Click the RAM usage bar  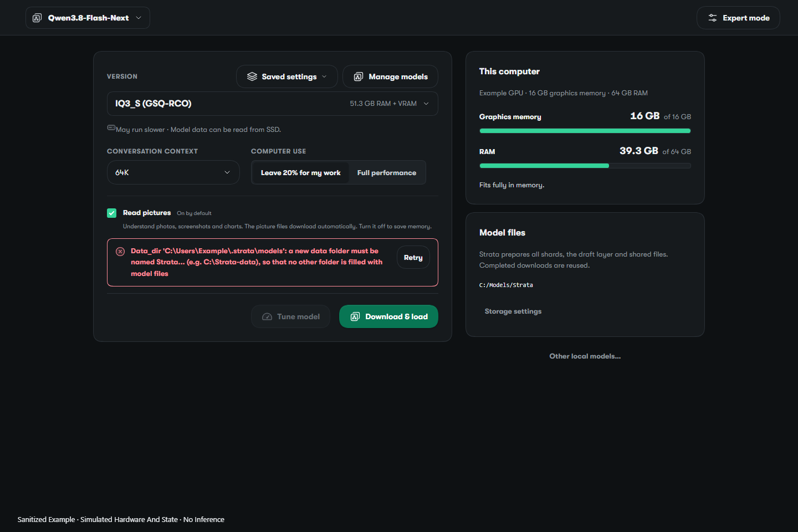pyautogui.click(x=585, y=166)
